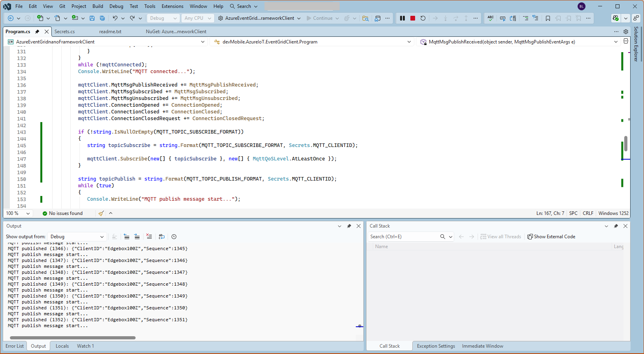Click the Call Stack search field
This screenshot has width=644, height=354.
pos(402,237)
